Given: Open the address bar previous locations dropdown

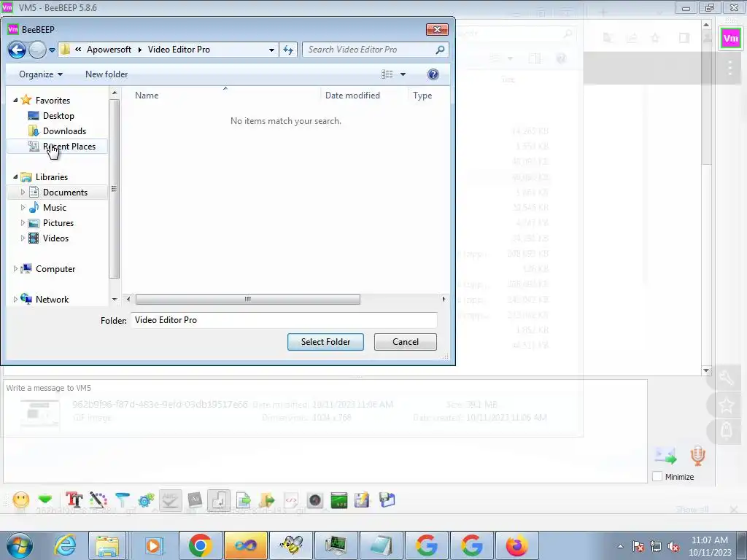Looking at the screenshot, I should click(x=271, y=50).
